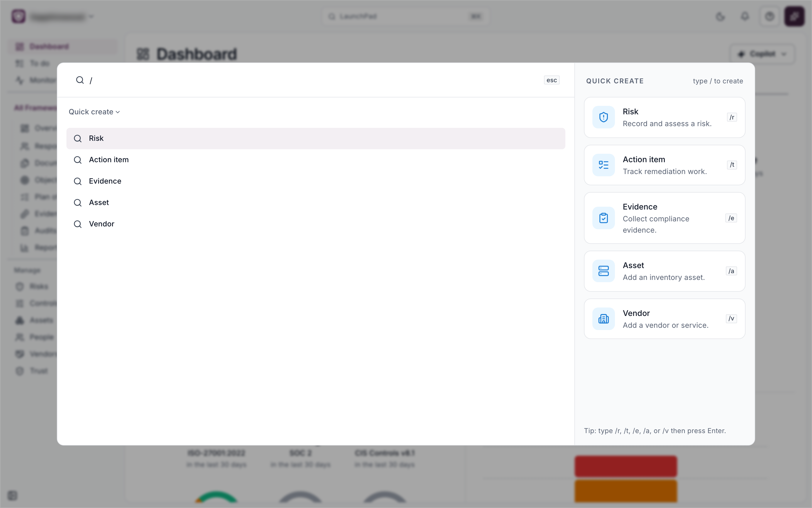Toggle the dark mode moon icon
812x508 pixels.
(720, 16)
